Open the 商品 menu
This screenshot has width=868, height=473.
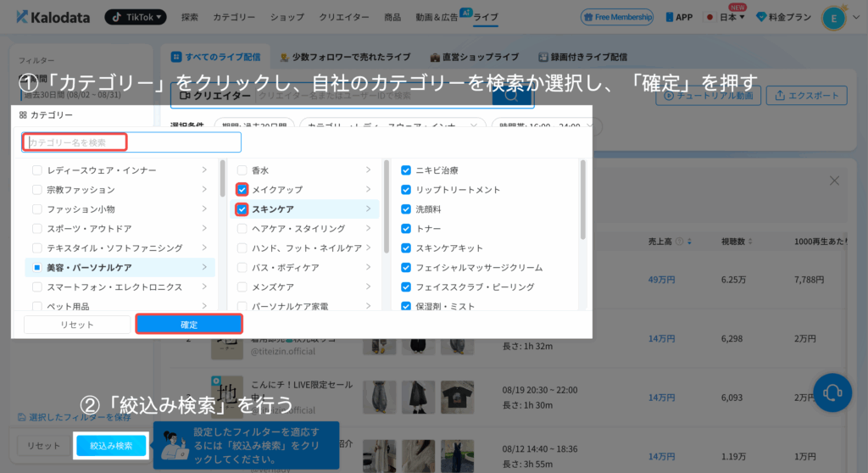[392, 17]
